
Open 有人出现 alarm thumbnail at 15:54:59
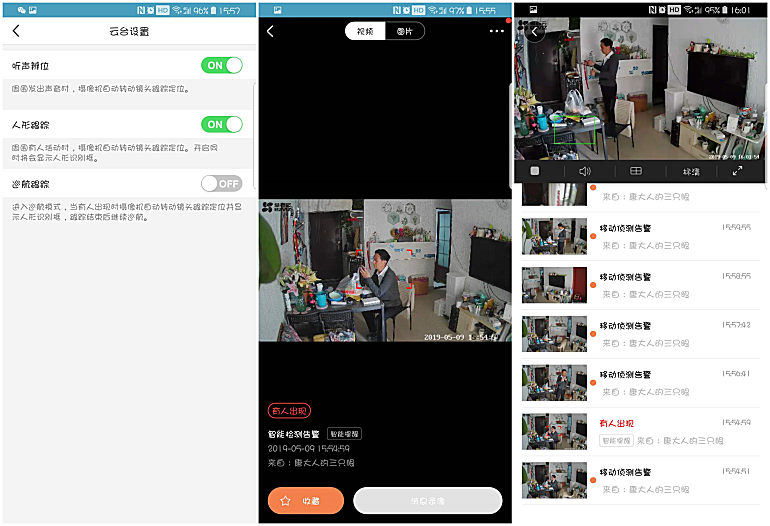click(554, 432)
